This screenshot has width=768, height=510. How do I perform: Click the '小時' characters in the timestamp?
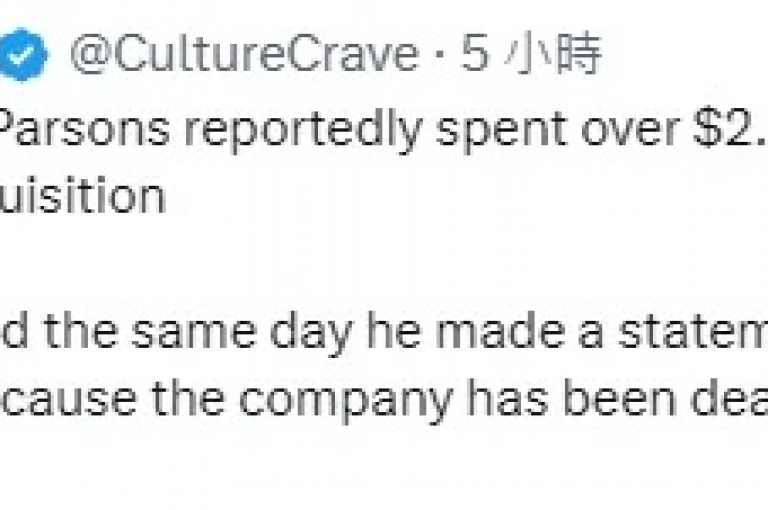553,53
